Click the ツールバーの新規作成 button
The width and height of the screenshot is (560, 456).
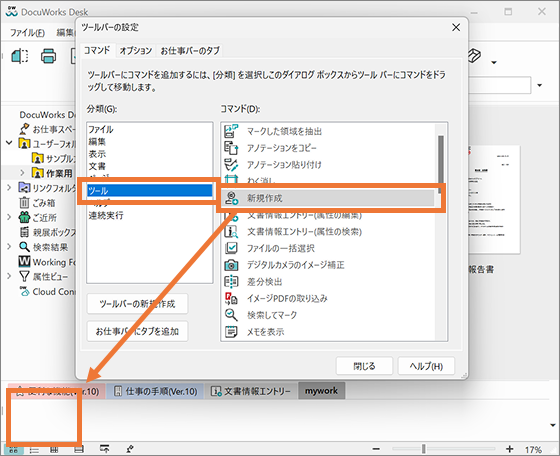coord(137,304)
